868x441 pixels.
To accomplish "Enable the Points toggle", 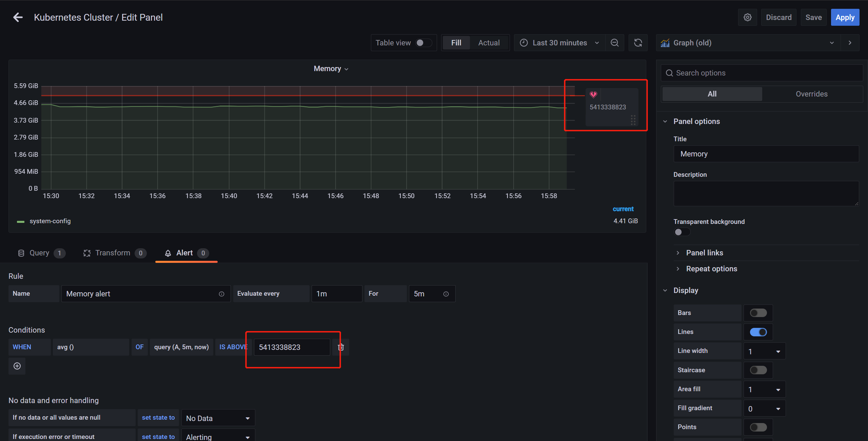I will pyautogui.click(x=758, y=427).
